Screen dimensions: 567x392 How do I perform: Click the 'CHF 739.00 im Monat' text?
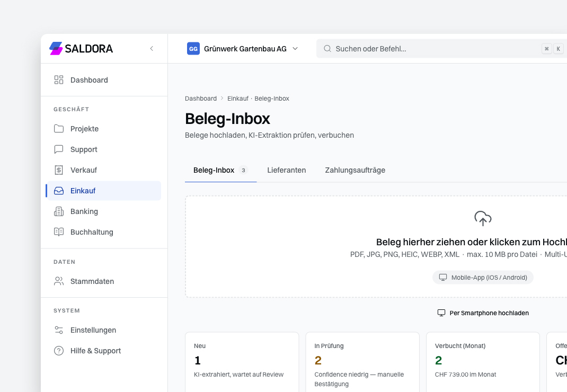[465, 375]
